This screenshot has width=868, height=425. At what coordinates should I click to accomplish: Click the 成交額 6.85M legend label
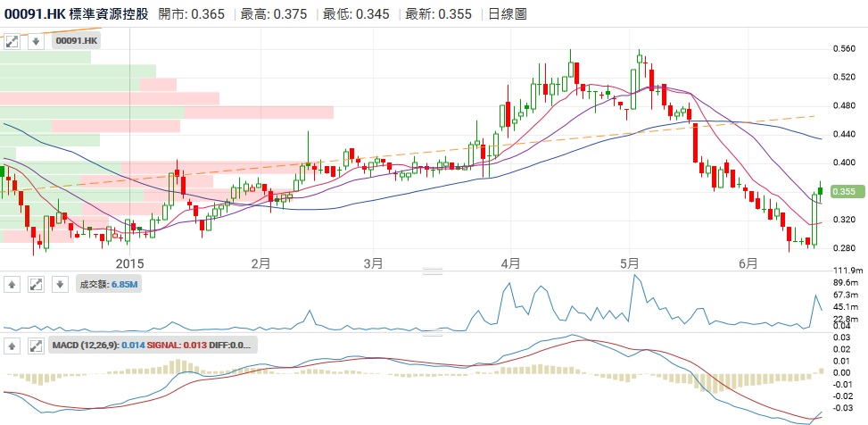[x=106, y=284]
